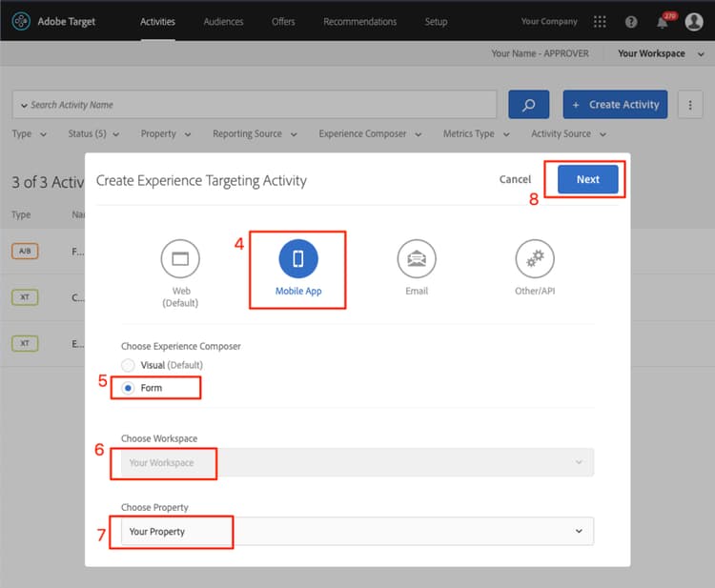The height and width of the screenshot is (588, 715).
Task: Open the Your Workspace switcher in header
Action: pos(661,53)
